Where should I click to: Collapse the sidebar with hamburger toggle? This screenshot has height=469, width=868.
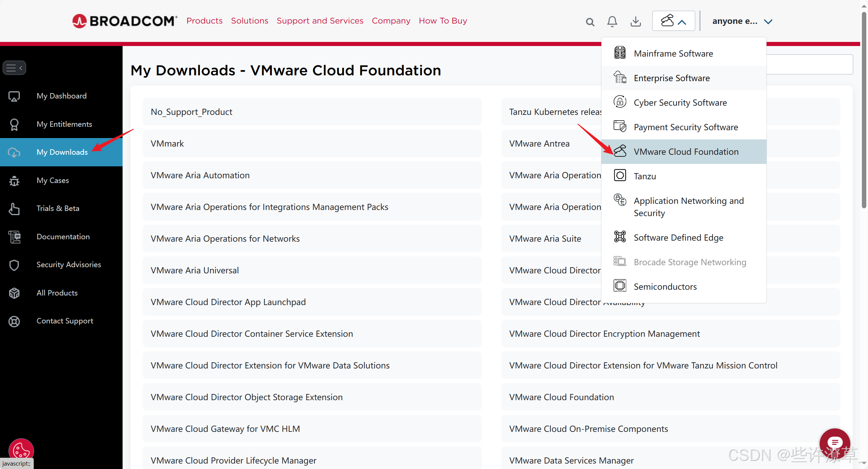tap(14, 68)
